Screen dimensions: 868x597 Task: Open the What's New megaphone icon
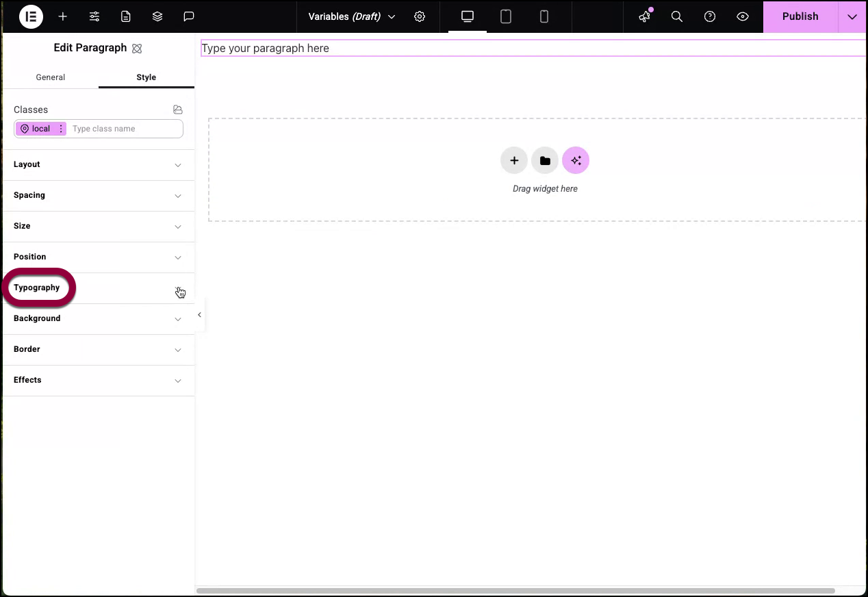click(644, 16)
